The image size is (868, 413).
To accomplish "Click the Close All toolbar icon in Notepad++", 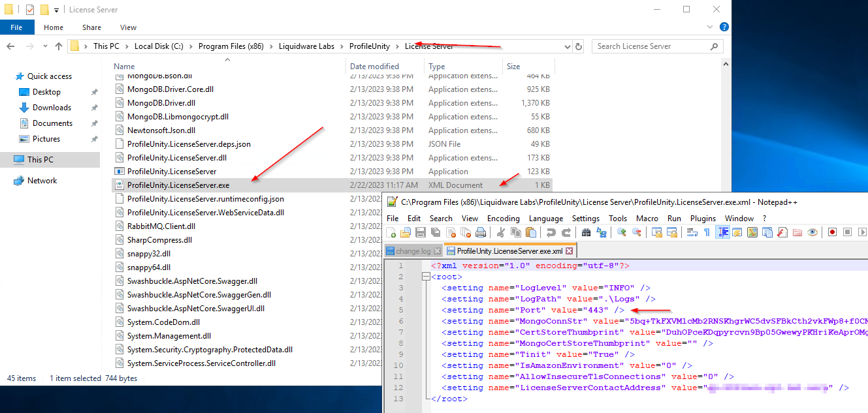I will (x=466, y=232).
